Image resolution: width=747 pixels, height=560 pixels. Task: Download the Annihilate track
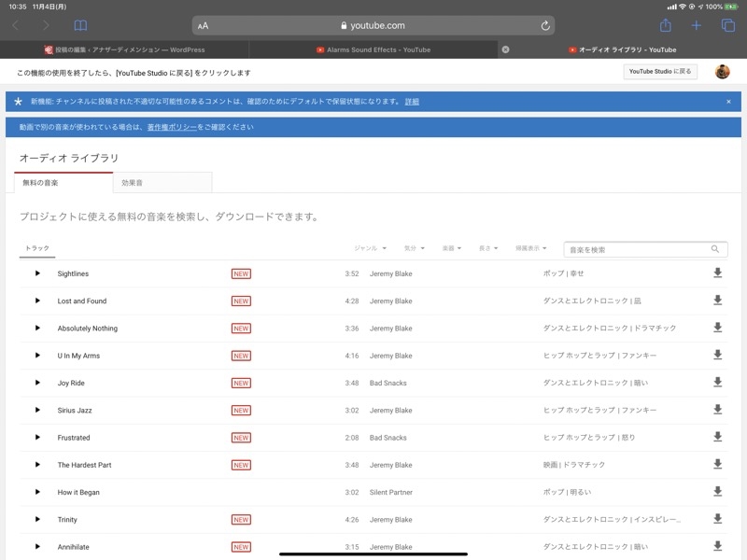[x=717, y=546]
